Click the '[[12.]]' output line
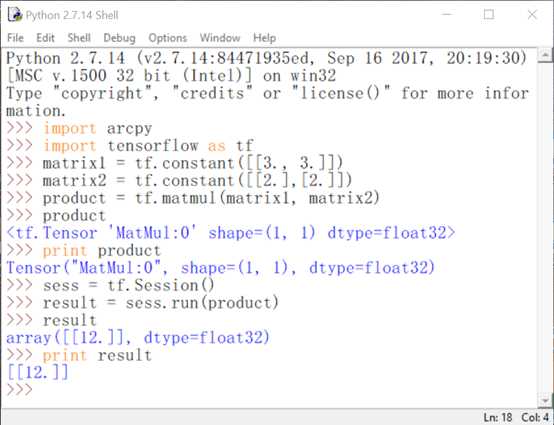 (x=37, y=373)
